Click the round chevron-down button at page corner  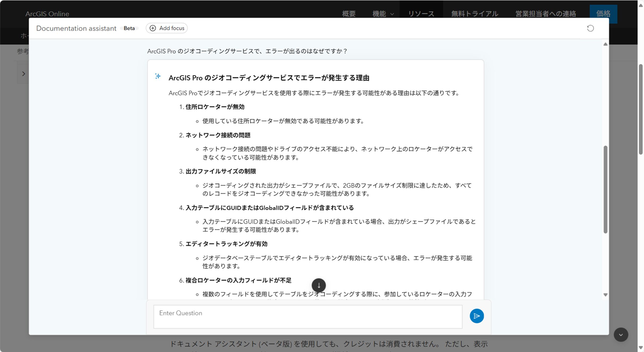click(621, 335)
